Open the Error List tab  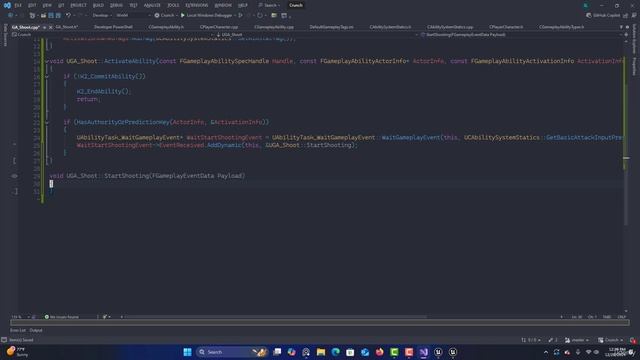[18, 330]
